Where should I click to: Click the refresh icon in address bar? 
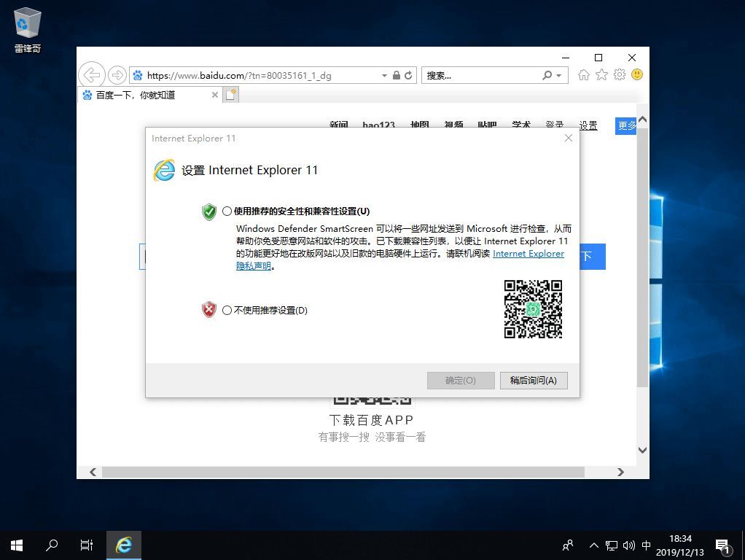point(409,75)
